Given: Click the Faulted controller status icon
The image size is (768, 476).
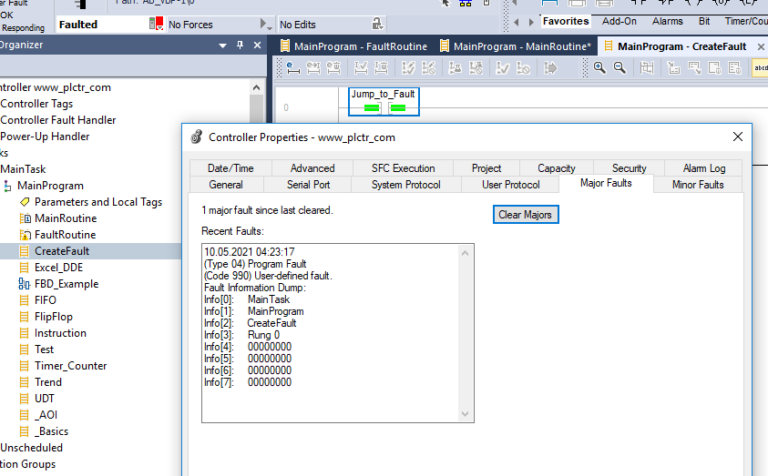Looking at the screenshot, I should click(x=155, y=23).
